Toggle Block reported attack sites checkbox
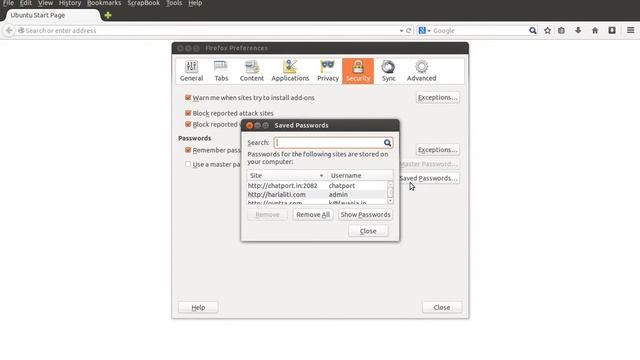Screen dimensions: 640x360 [x=188, y=113]
